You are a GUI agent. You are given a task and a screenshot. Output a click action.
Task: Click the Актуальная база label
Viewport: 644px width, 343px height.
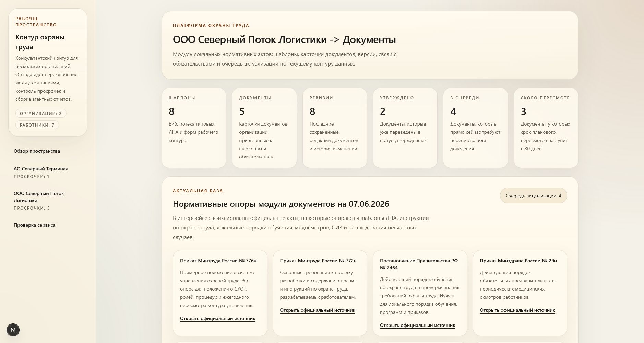[x=198, y=191]
